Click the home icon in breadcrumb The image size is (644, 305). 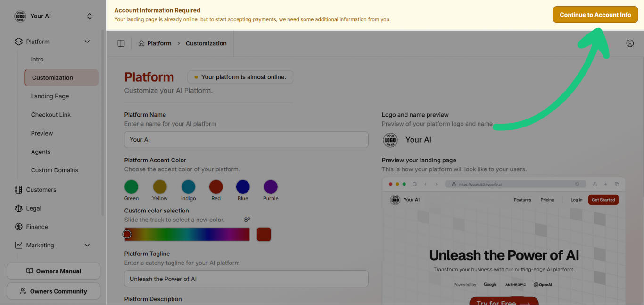coord(141,43)
